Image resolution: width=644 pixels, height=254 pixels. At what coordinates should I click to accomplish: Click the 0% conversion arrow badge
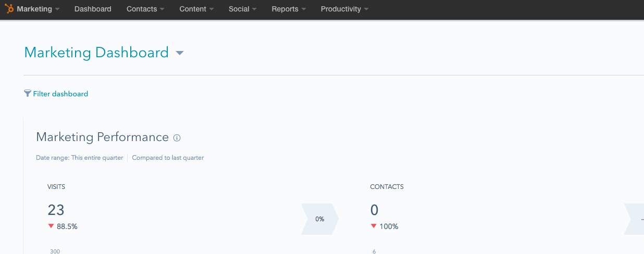tap(320, 219)
